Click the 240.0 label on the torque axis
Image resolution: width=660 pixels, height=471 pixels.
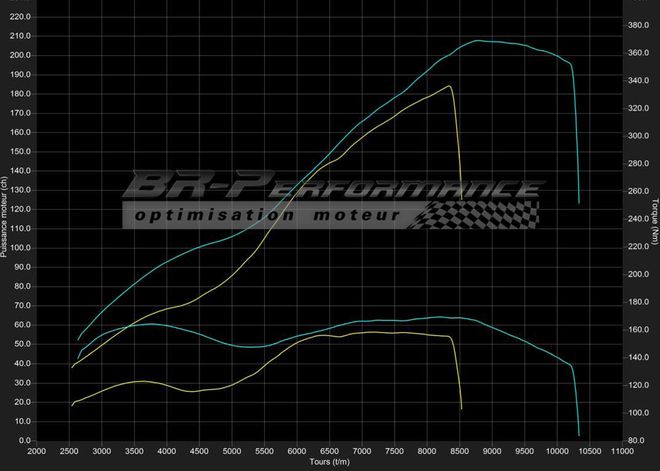(637, 219)
